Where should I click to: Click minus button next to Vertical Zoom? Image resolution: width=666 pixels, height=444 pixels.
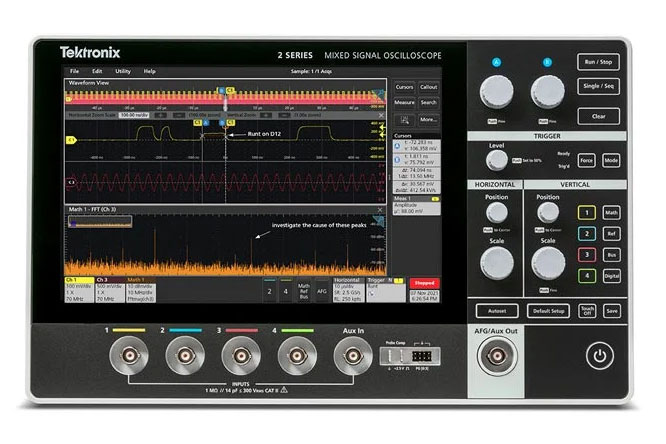point(284,115)
